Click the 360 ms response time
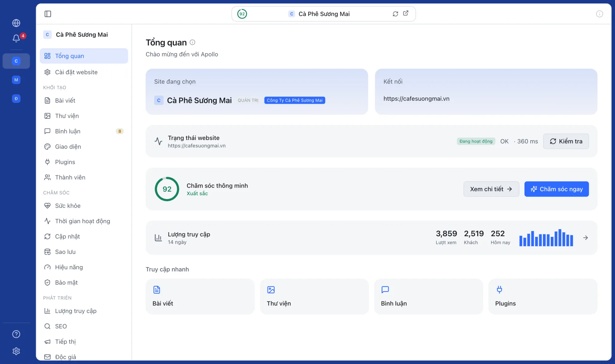 pyautogui.click(x=527, y=141)
